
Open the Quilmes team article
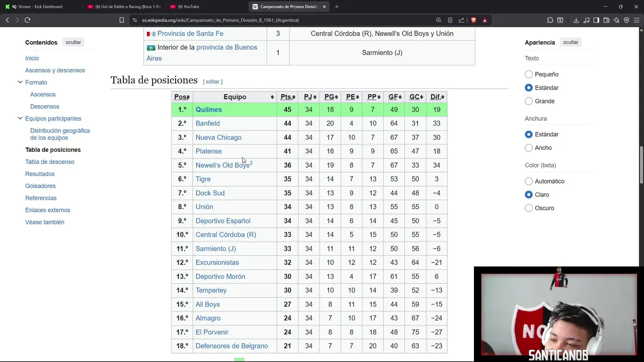click(208, 110)
